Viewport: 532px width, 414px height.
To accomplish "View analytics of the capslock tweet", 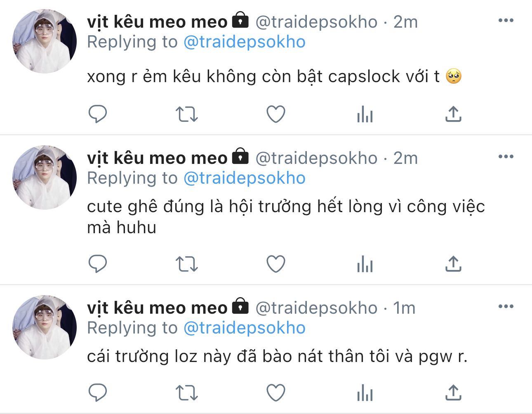I will 365,114.
